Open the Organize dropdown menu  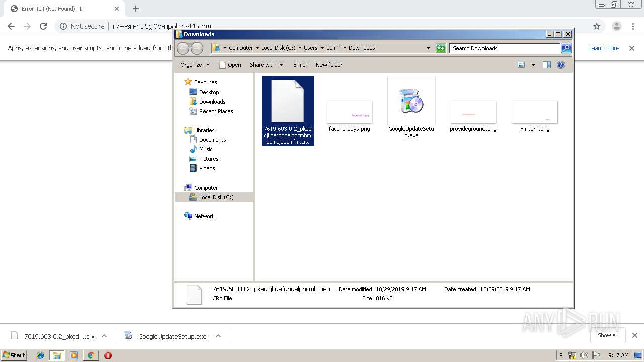[195, 65]
